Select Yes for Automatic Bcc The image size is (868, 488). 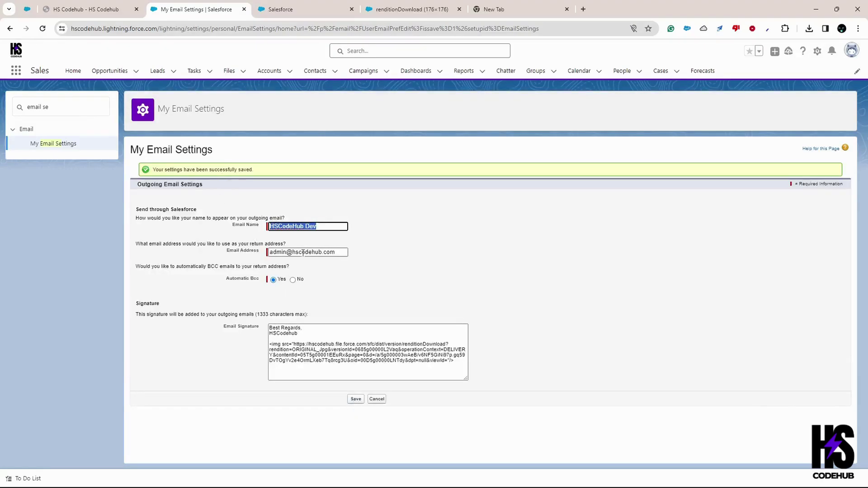click(x=273, y=280)
